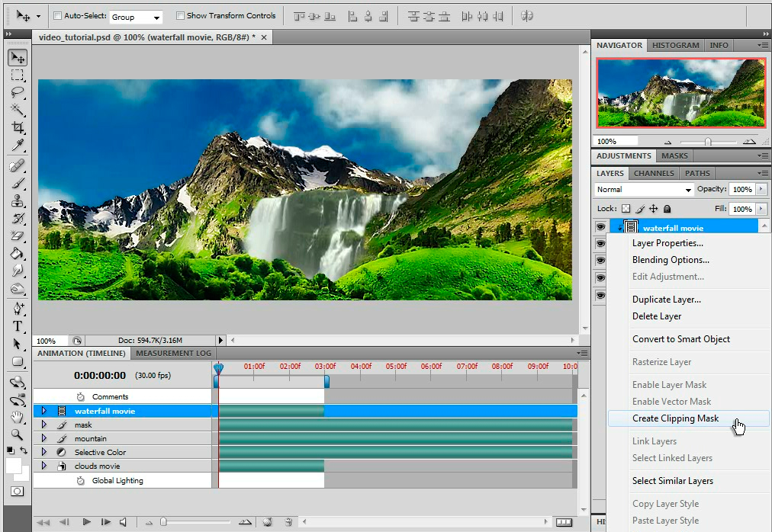
Task: Toggle visibility eye of second layer
Action: pyautogui.click(x=600, y=244)
